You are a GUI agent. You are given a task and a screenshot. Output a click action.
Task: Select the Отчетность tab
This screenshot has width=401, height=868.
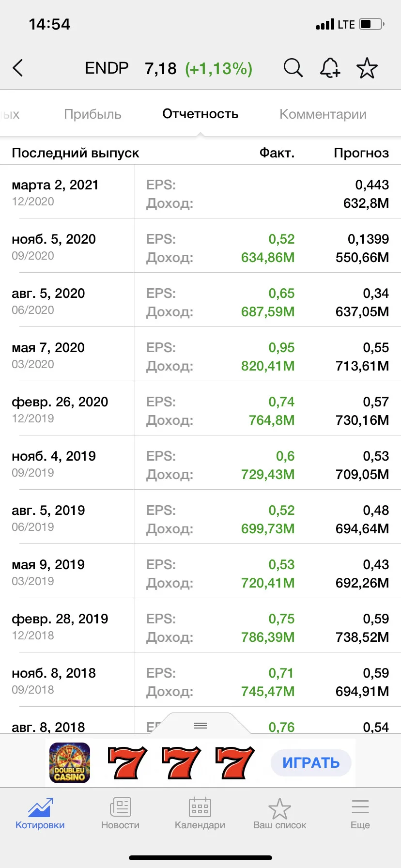tap(200, 114)
